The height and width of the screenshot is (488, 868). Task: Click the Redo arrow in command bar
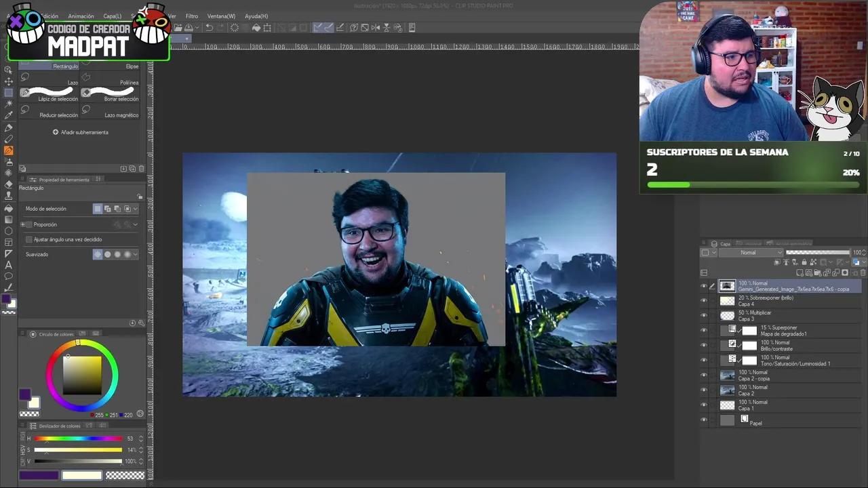(x=221, y=28)
